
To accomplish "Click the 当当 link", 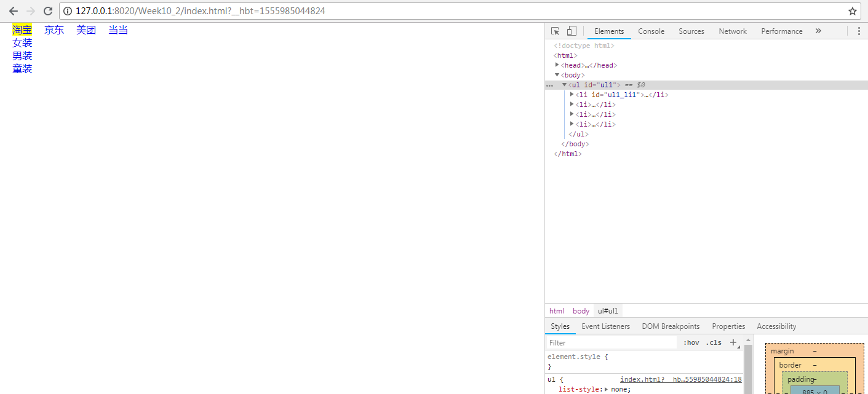I will [x=118, y=30].
